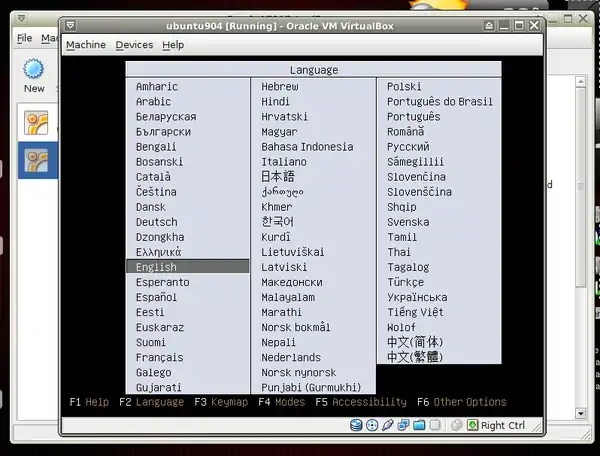Viewport: 600px width, 456px height.
Task: Click the green keyboard capture arrow icon
Action: click(471, 425)
